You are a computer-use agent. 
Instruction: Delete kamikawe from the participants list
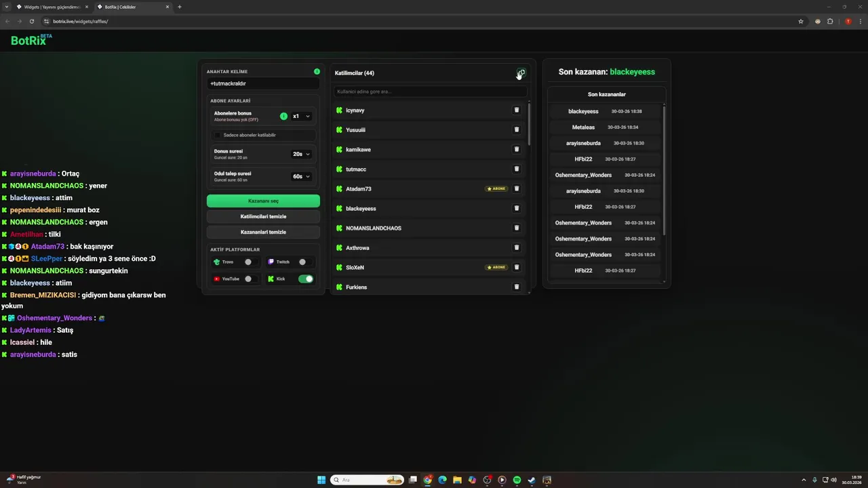coord(516,149)
